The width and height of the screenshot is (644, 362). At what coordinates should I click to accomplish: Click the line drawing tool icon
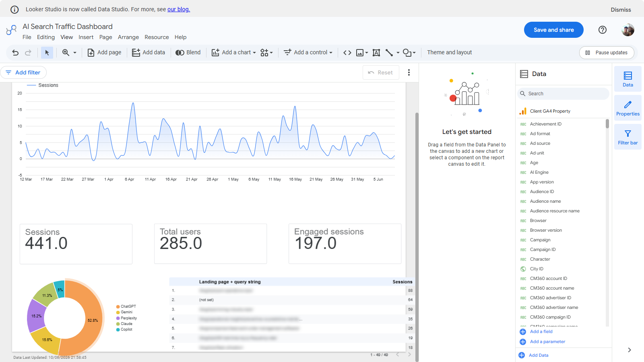pyautogui.click(x=389, y=53)
